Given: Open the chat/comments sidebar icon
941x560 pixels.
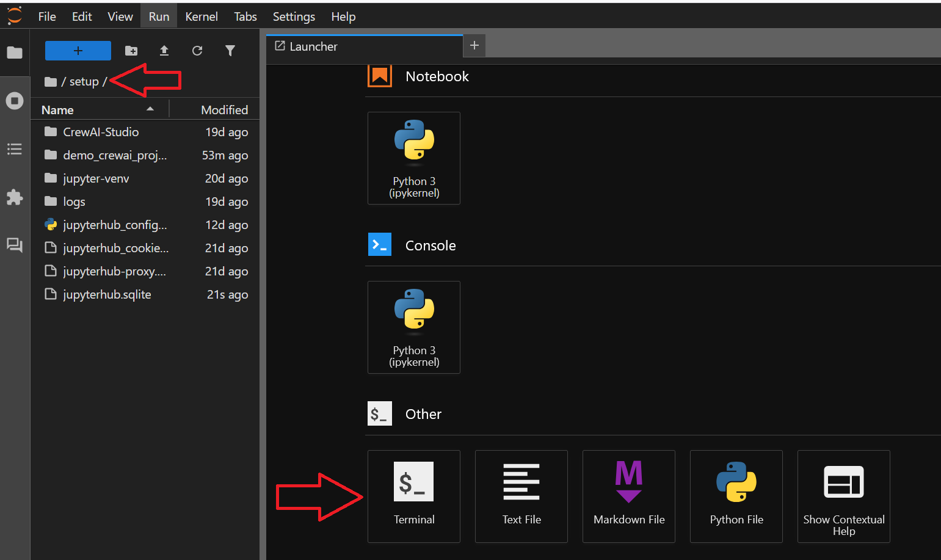Looking at the screenshot, I should [x=15, y=245].
